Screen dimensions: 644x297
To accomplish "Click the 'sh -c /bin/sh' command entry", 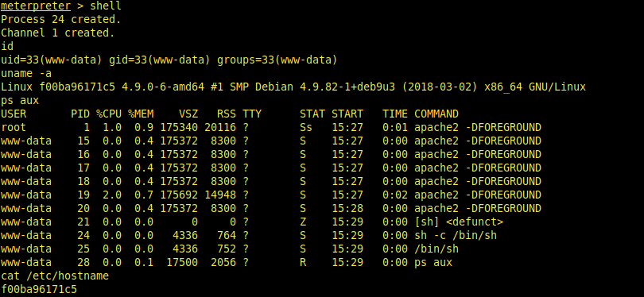I will click(x=456, y=236).
